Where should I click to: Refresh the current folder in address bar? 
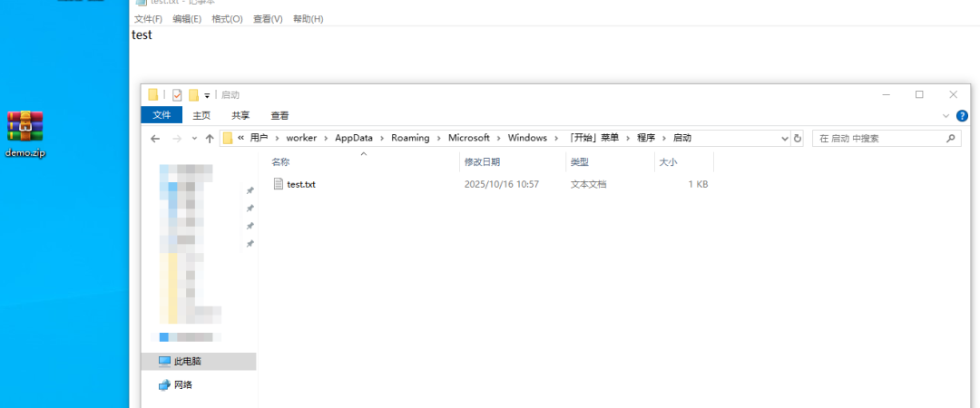click(x=798, y=139)
